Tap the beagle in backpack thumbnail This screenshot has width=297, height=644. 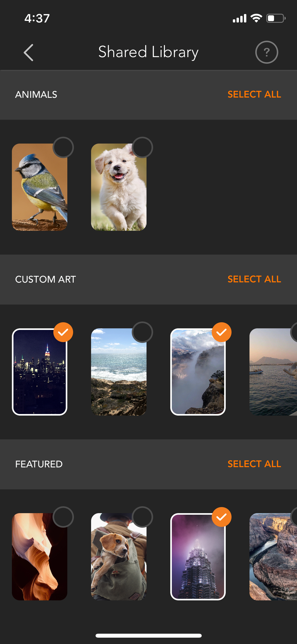tap(119, 557)
